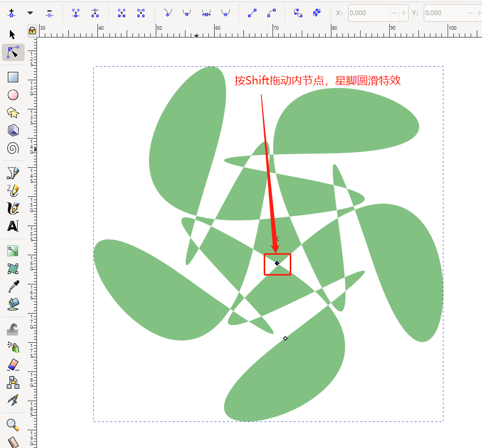Viewport: 482px width, 448px height.
Task: Select the Mesh gradient tool
Action: pos(13,269)
